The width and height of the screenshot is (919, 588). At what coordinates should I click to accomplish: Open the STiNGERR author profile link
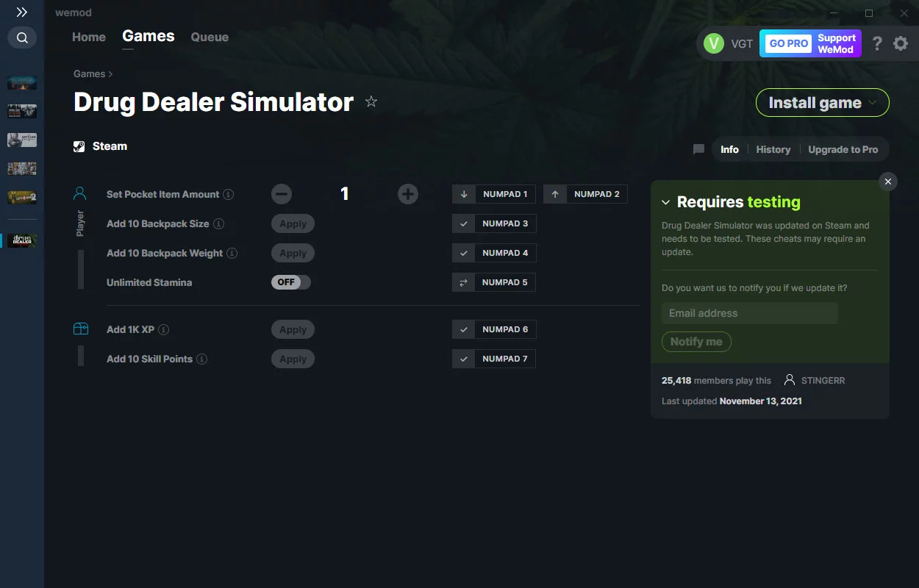click(814, 381)
